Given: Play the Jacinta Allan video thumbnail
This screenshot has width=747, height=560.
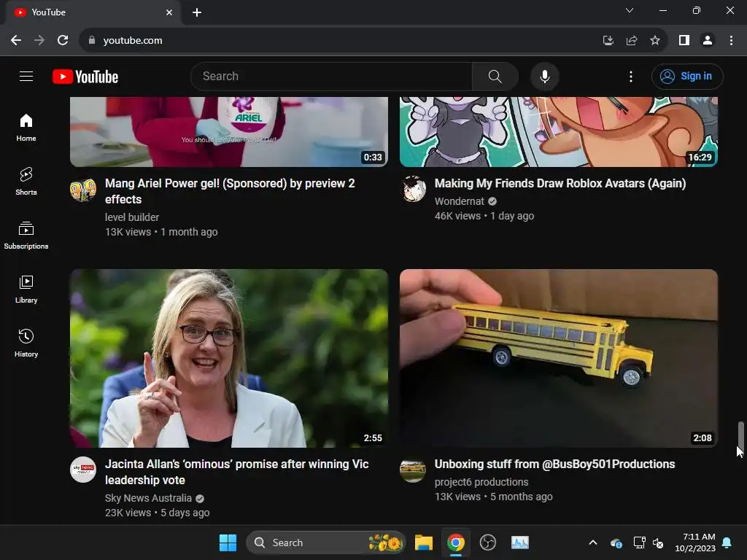Looking at the screenshot, I should click(x=228, y=358).
